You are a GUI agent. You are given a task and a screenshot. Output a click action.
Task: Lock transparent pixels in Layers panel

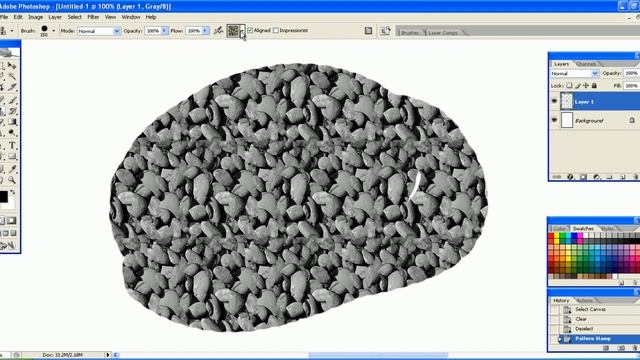[569, 86]
